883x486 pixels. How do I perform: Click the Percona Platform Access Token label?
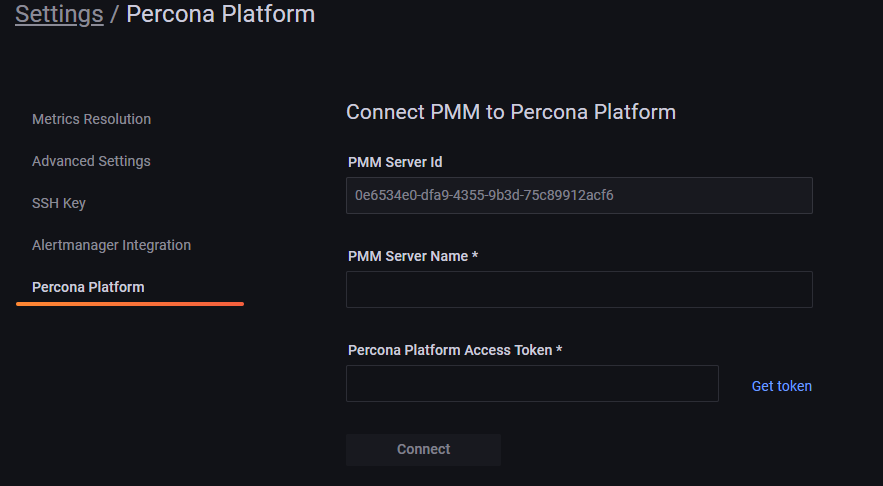450,350
